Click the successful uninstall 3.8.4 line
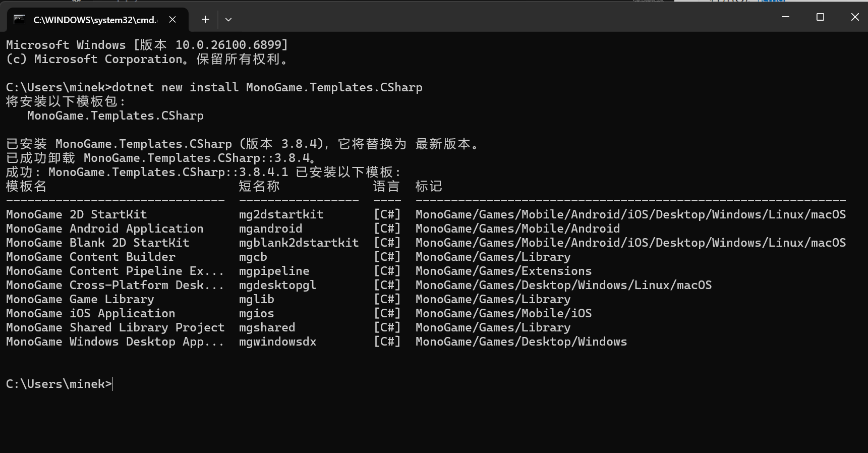The height and width of the screenshot is (453, 868). (161, 158)
